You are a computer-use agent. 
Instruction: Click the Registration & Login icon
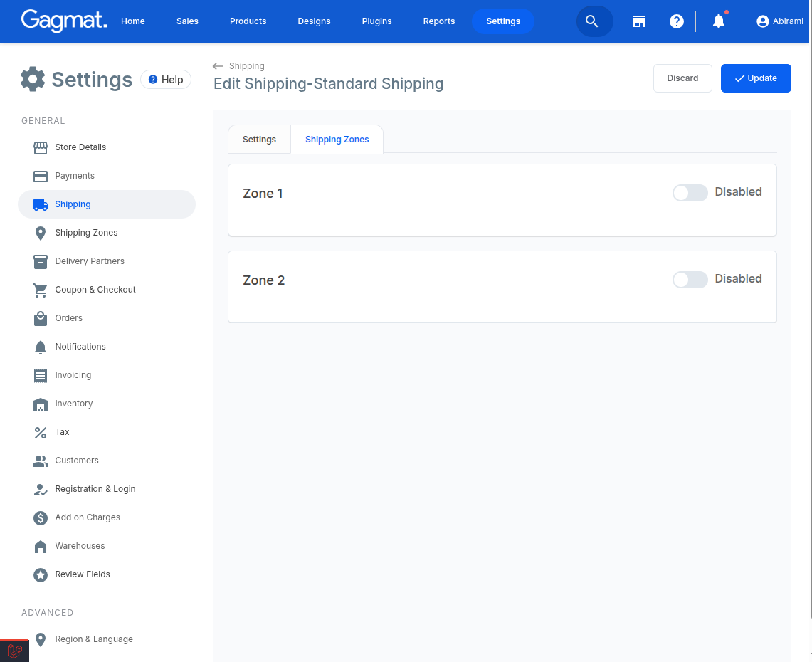coord(41,490)
